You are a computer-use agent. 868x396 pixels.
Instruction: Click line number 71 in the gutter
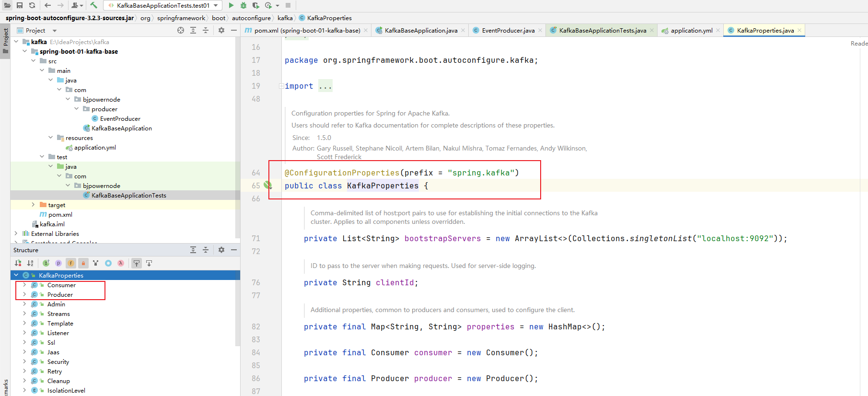pos(256,238)
